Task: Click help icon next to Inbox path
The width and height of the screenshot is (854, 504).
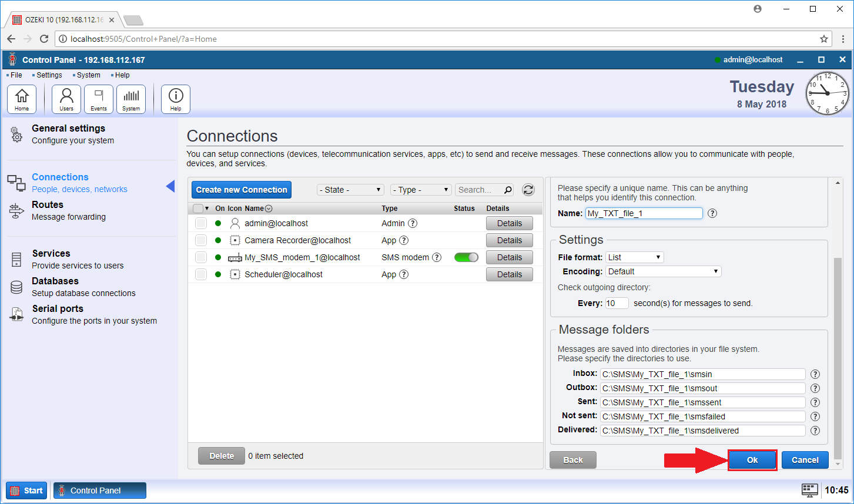Action: pyautogui.click(x=815, y=374)
